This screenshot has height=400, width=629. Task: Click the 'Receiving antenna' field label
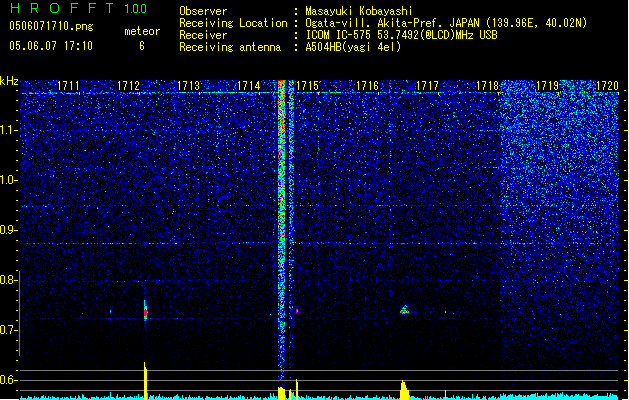[230, 47]
